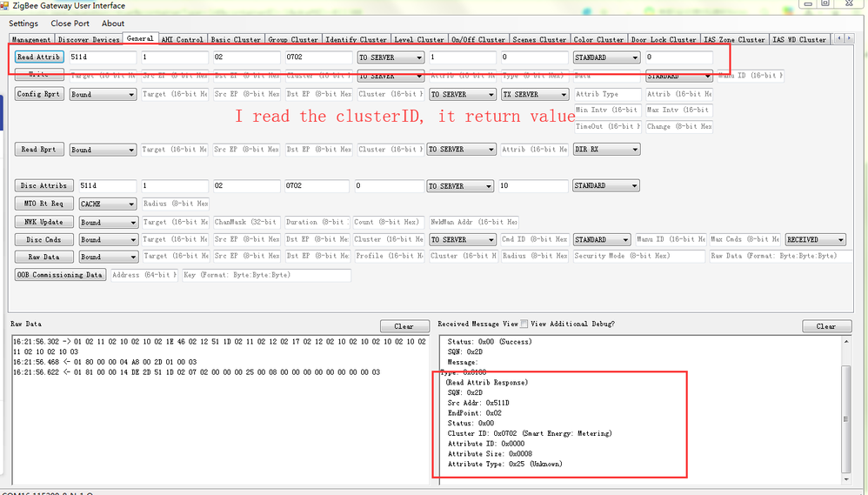Click Received Message View scrollbar down arrow
The height and width of the screenshot is (495, 868).
coord(846,479)
